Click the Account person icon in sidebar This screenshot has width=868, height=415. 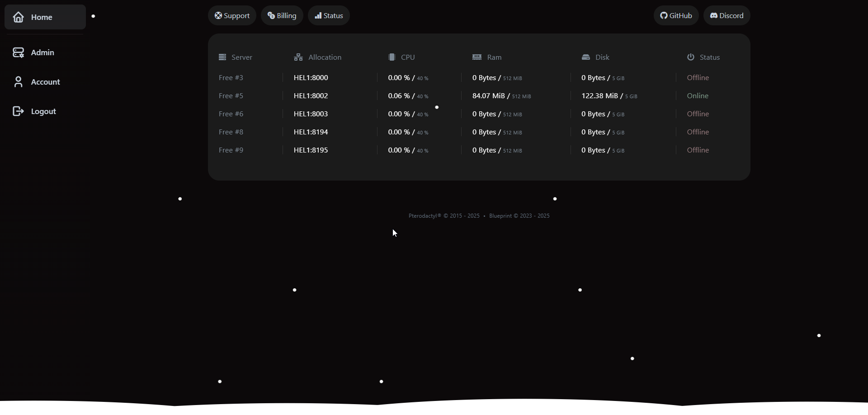click(x=18, y=81)
